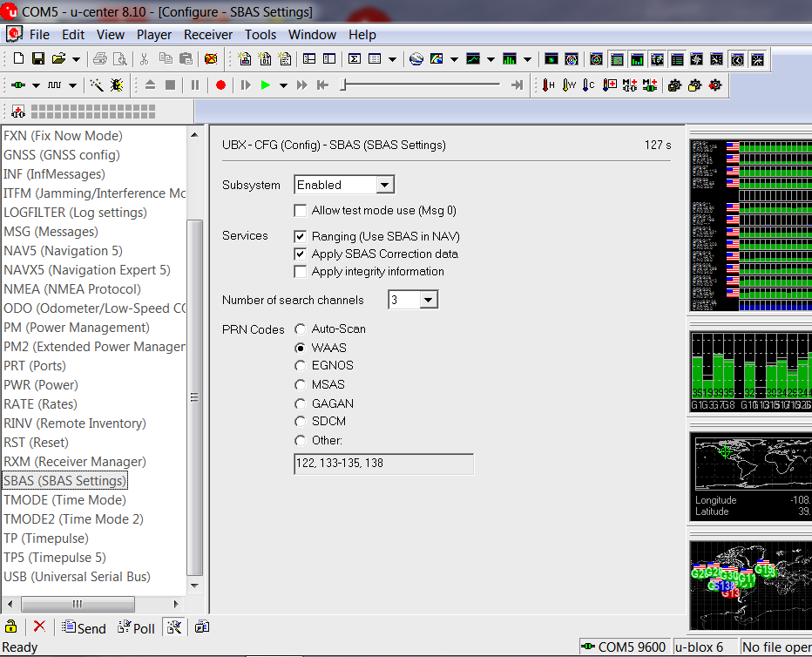Enable Allow test mode use checkbox
Viewport: 812px width, 657px height.
300,211
